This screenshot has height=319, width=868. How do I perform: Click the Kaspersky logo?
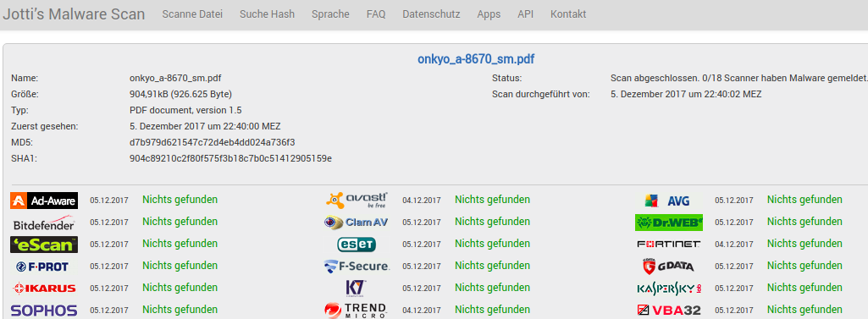669,289
